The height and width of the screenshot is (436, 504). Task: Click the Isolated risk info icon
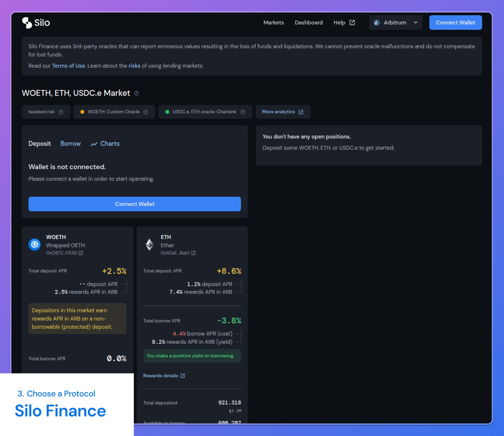tap(61, 112)
